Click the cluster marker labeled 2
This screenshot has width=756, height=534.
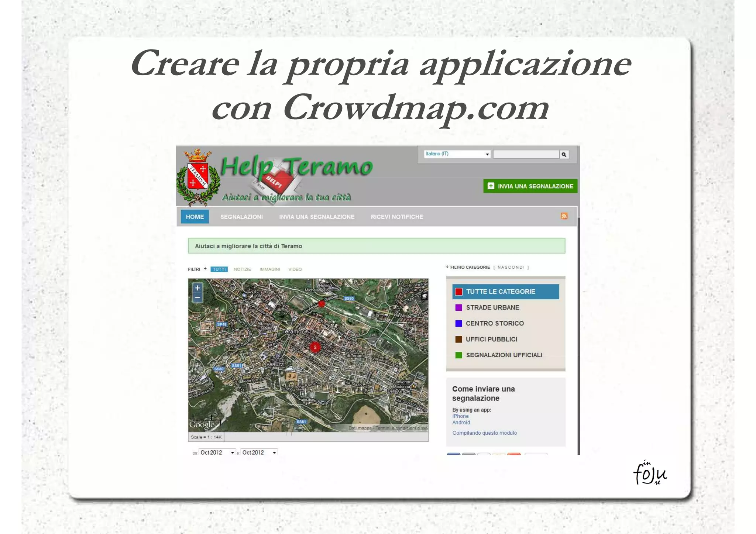click(x=315, y=347)
